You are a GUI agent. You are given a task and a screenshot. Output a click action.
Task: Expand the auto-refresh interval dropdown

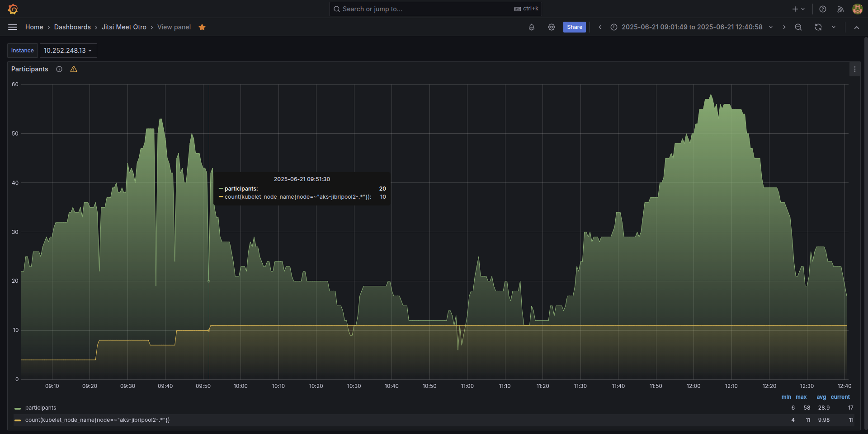click(x=834, y=27)
